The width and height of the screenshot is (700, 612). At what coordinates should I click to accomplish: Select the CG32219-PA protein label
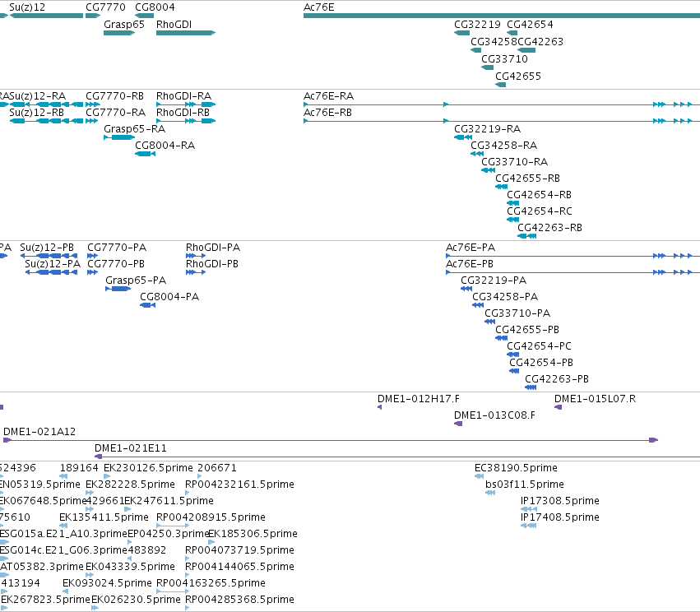coord(494,280)
